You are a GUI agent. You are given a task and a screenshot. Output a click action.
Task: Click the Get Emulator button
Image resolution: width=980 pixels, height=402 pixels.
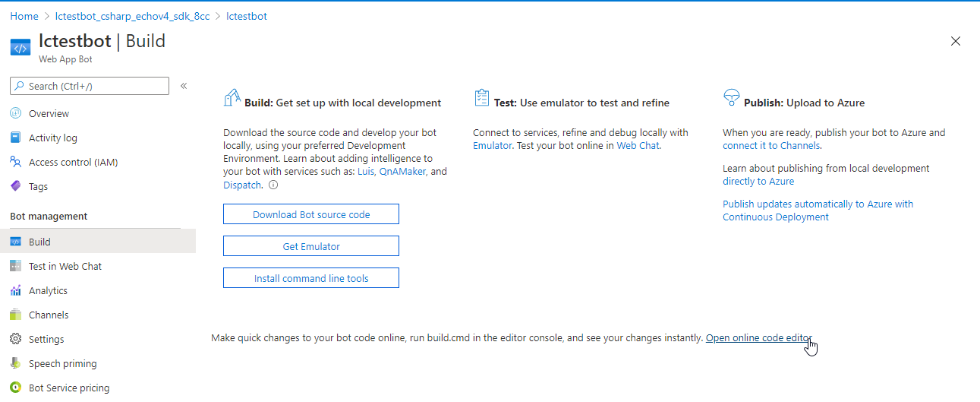[x=311, y=246]
